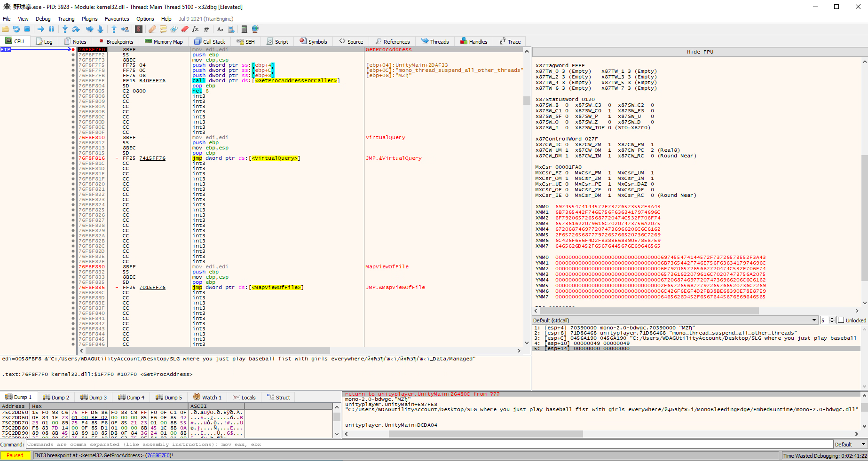Screen dimensions: 868x461
Task: Click the Restart debugging toolbar icon
Action: [x=16, y=29]
